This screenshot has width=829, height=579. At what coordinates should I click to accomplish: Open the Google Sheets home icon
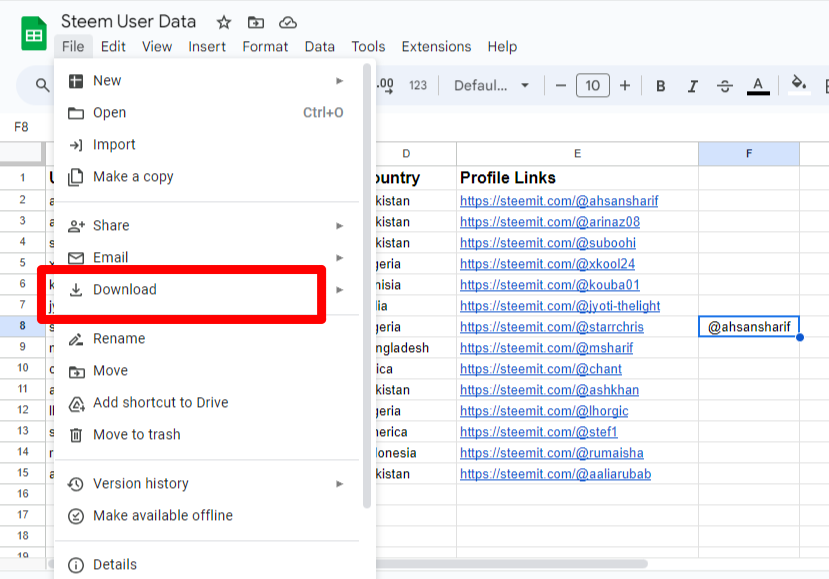34,34
